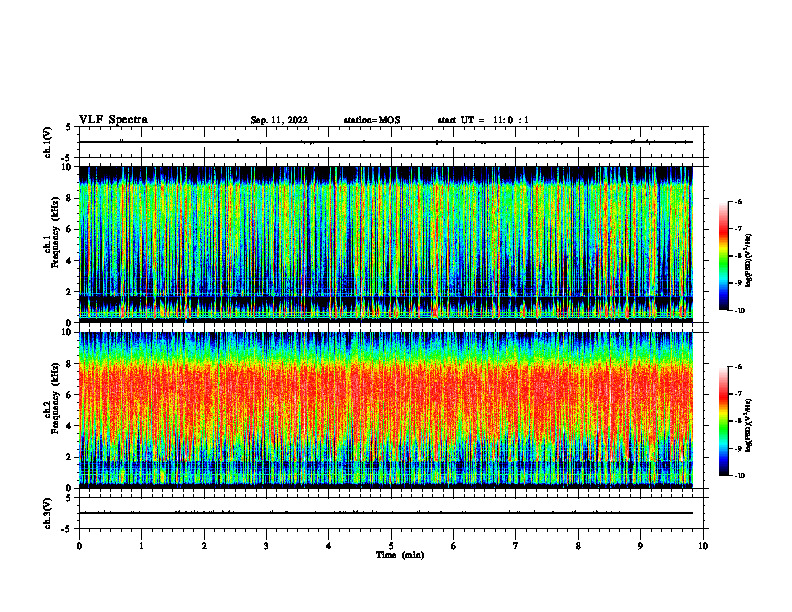The image size is (792, 612).
Task: Click the time axis tick label "3"
Action: (x=267, y=546)
